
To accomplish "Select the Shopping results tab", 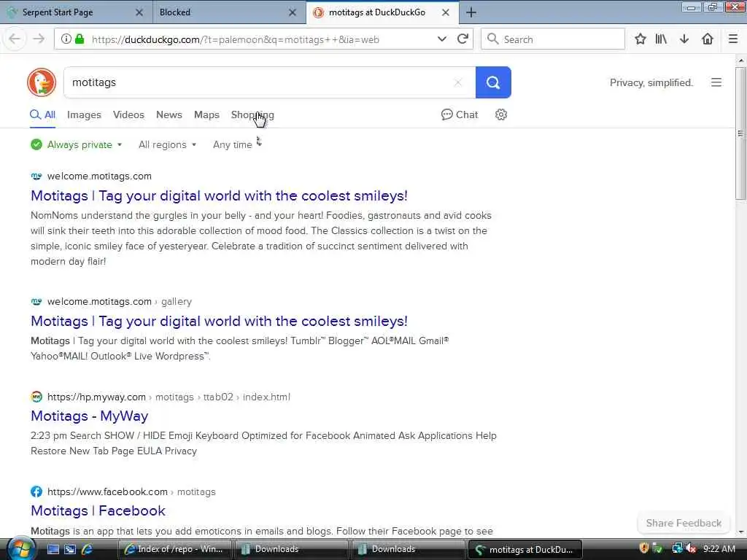I will coord(252,114).
